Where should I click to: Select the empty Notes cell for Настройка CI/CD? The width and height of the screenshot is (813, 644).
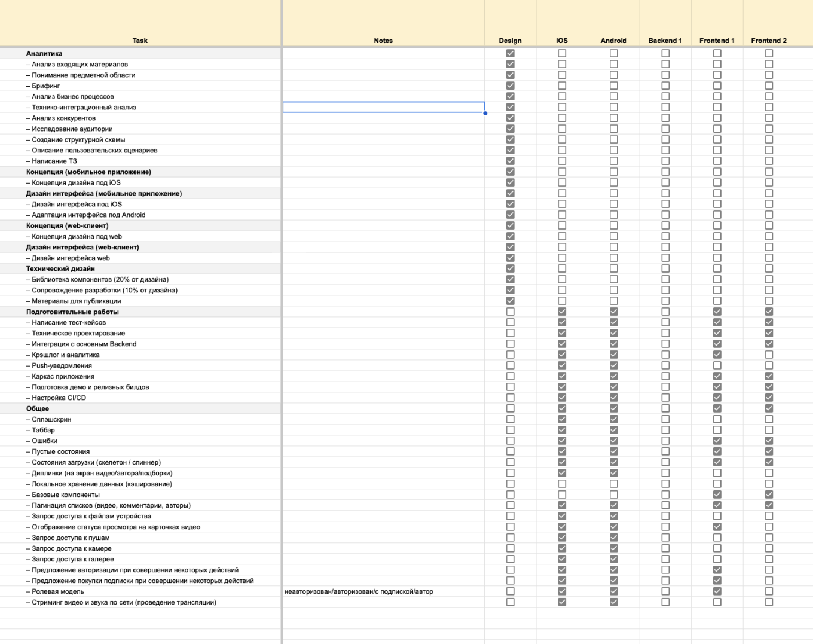[383, 398]
